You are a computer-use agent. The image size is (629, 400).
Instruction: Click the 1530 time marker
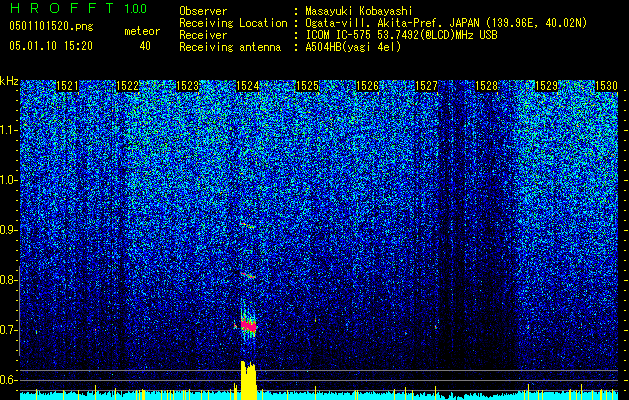coord(606,86)
